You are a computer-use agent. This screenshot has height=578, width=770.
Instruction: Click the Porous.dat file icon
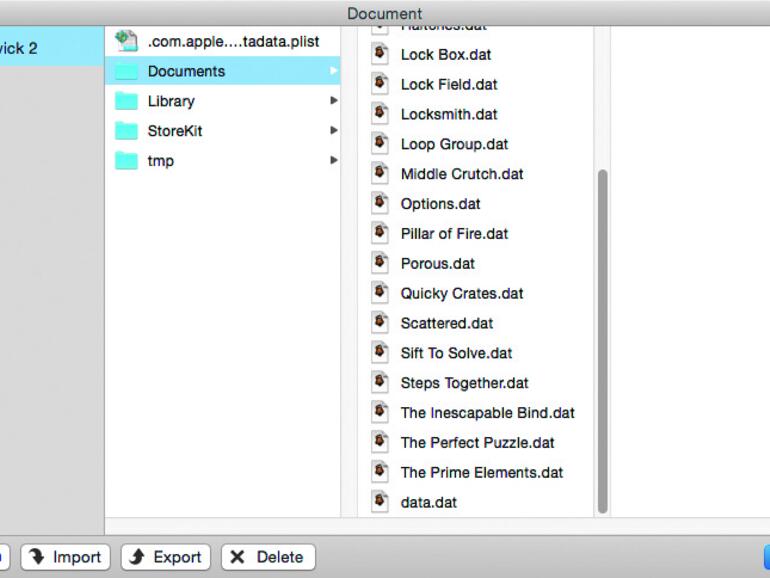click(380, 263)
